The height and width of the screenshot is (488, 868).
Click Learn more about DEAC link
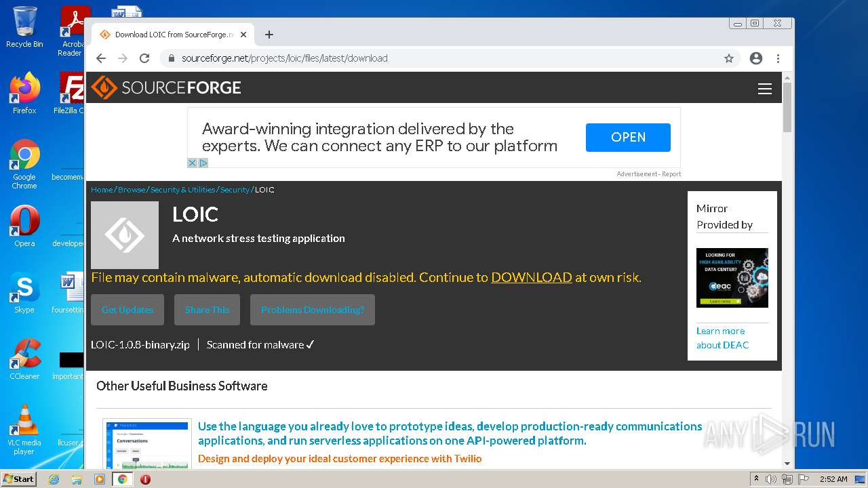point(722,338)
